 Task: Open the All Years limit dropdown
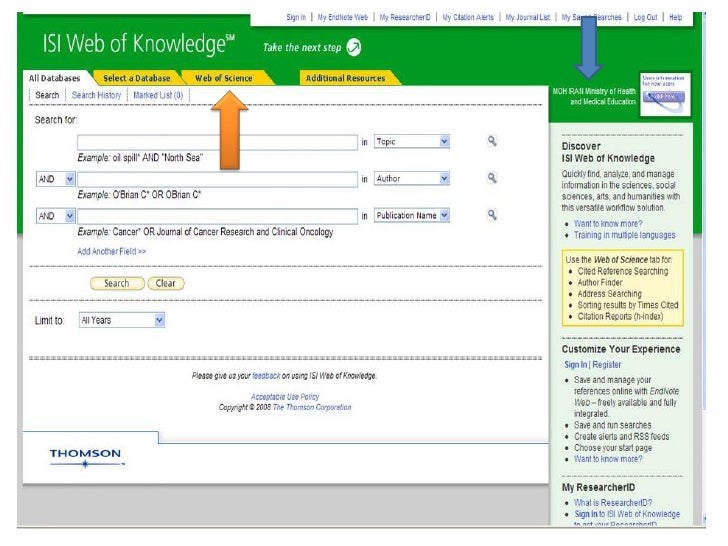click(122, 320)
